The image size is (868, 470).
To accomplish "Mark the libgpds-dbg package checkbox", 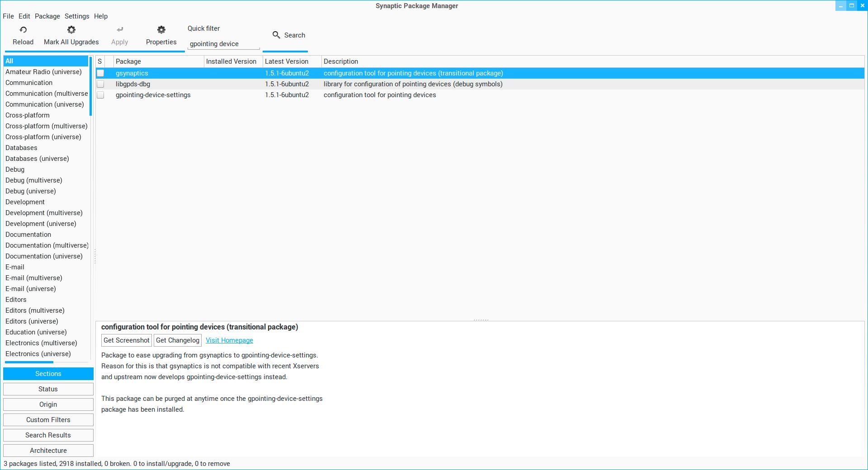I will [100, 84].
